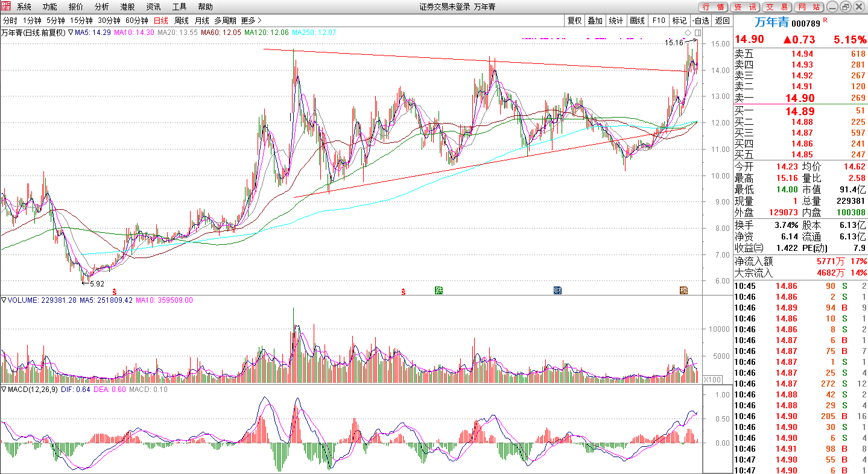Open the MACD indicator dropdown triangle

(4, 390)
